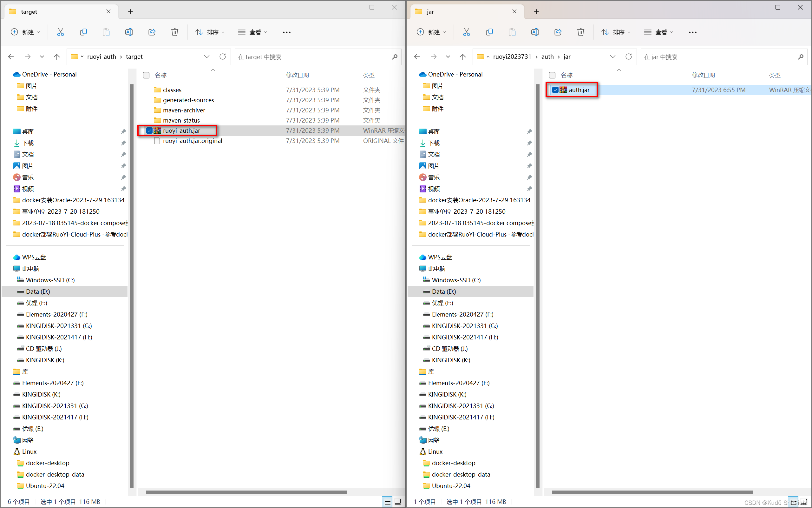Click search magnifier in jar search box
Screen dimensions: 812x508
pyautogui.click(x=801, y=57)
